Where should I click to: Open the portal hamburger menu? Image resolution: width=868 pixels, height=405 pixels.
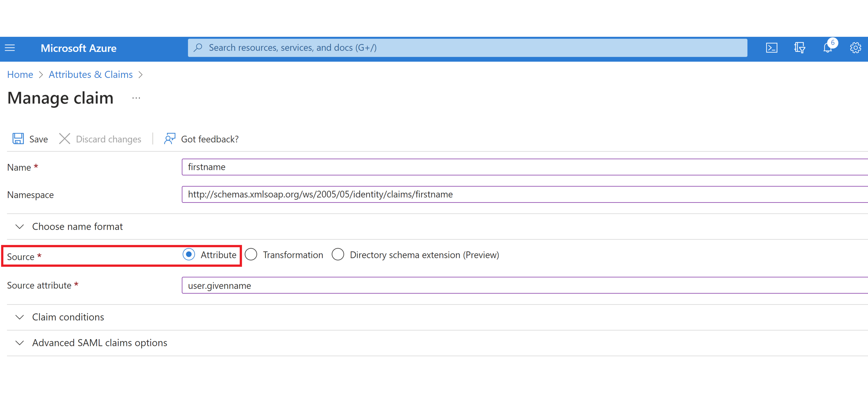coord(10,48)
